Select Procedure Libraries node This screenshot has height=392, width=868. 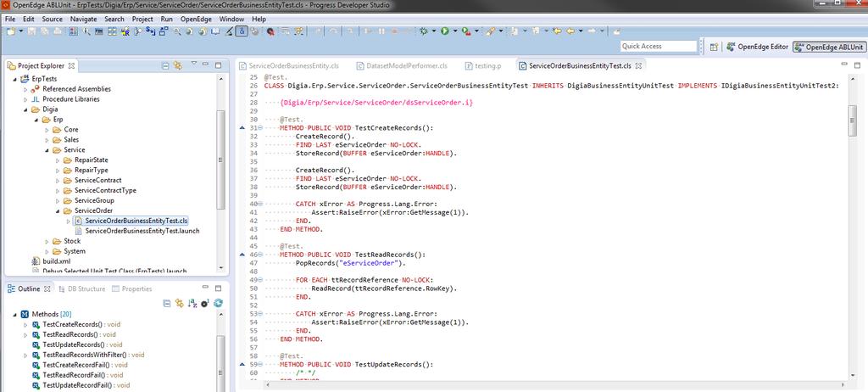pos(71,99)
